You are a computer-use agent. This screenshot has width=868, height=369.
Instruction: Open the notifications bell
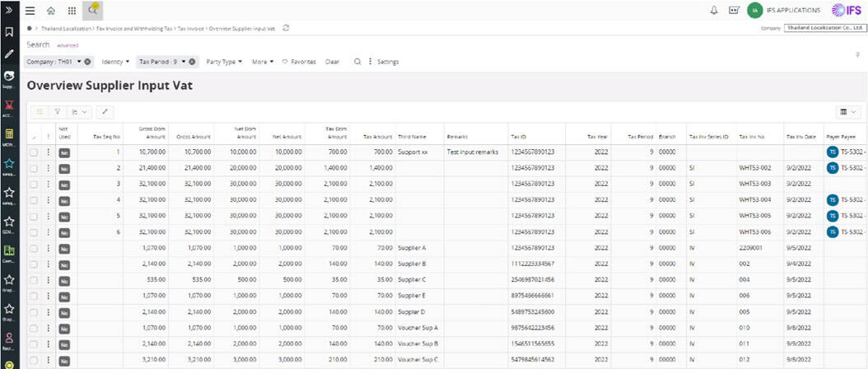pos(713,11)
